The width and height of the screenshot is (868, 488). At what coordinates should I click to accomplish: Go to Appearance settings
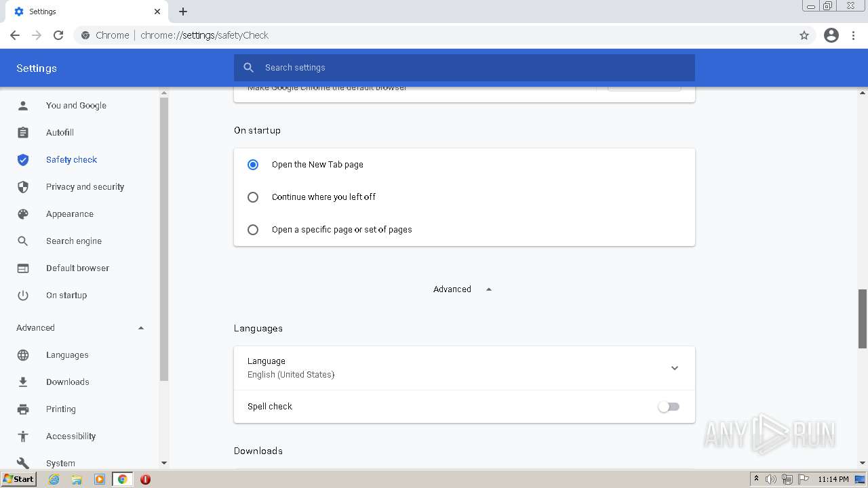(x=70, y=213)
